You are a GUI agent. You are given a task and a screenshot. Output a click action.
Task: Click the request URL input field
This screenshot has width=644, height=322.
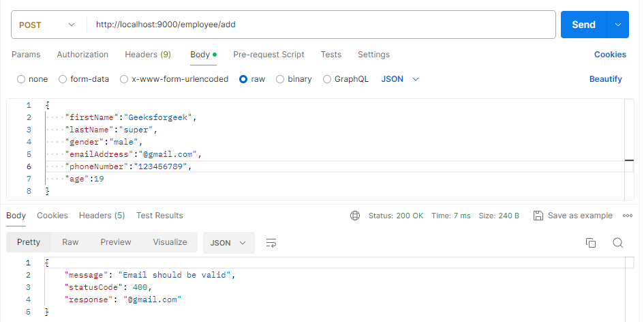[x=320, y=25]
